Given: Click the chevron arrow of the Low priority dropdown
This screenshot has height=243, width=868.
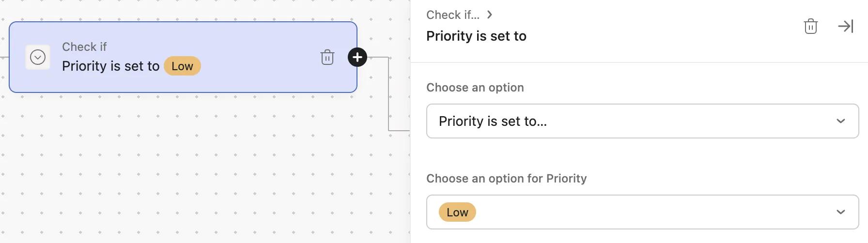Looking at the screenshot, I should coord(841,212).
